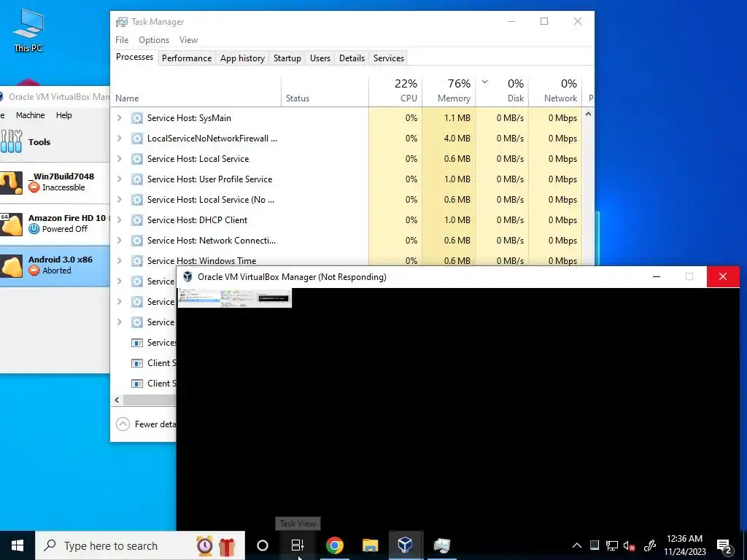Expand Service Host: DHCP Client row
This screenshot has width=747, height=560.
tap(120, 220)
